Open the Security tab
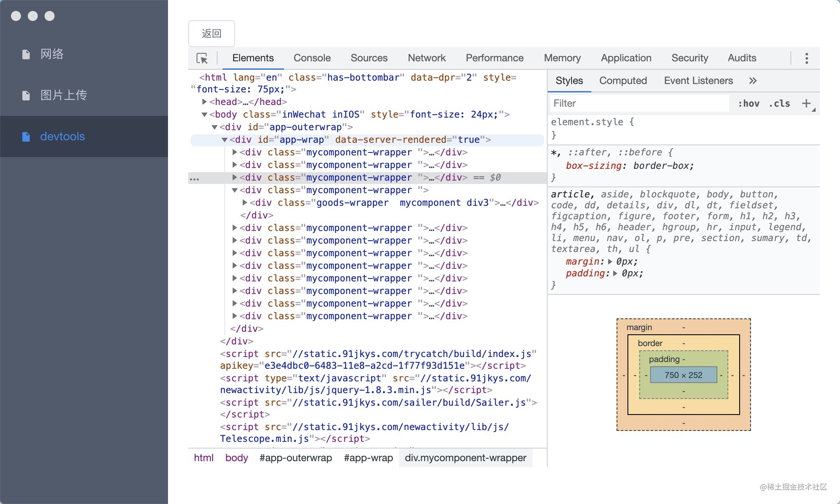840x504 pixels. (x=690, y=58)
